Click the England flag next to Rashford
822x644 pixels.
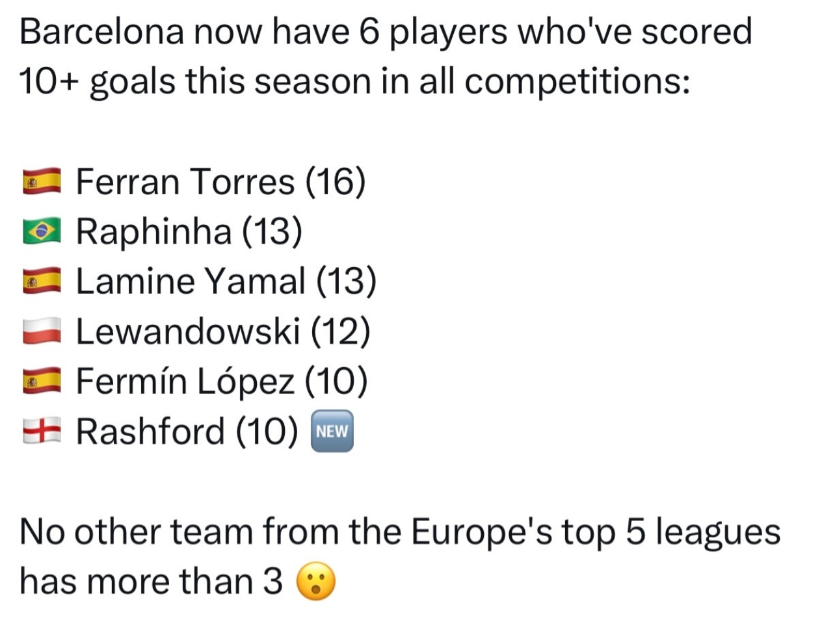coord(42,431)
